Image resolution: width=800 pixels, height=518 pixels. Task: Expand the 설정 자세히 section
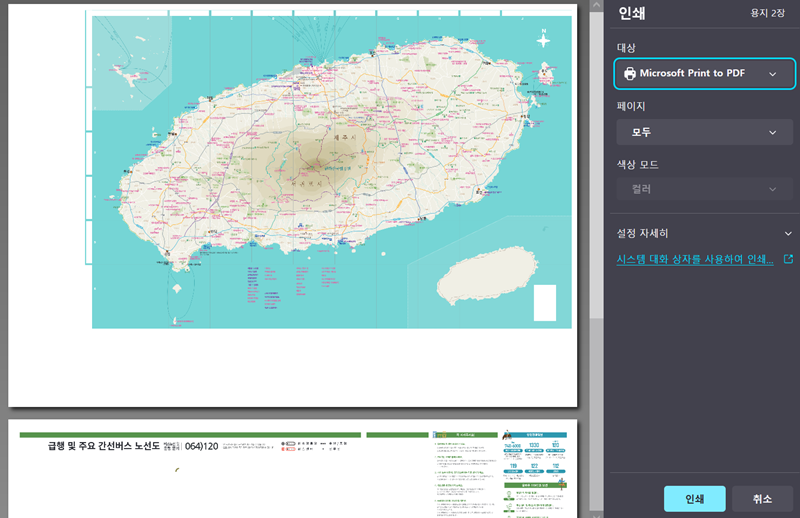tap(704, 233)
